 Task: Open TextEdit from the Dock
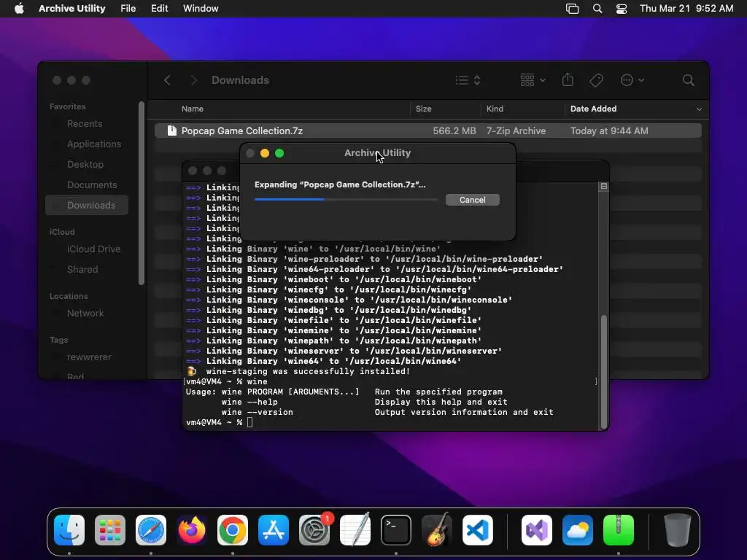(x=355, y=530)
